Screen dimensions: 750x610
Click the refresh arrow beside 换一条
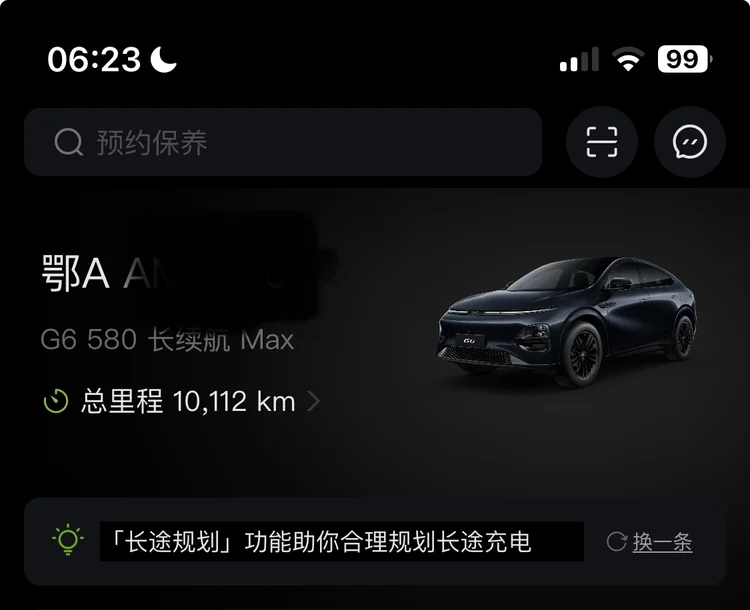(x=617, y=542)
